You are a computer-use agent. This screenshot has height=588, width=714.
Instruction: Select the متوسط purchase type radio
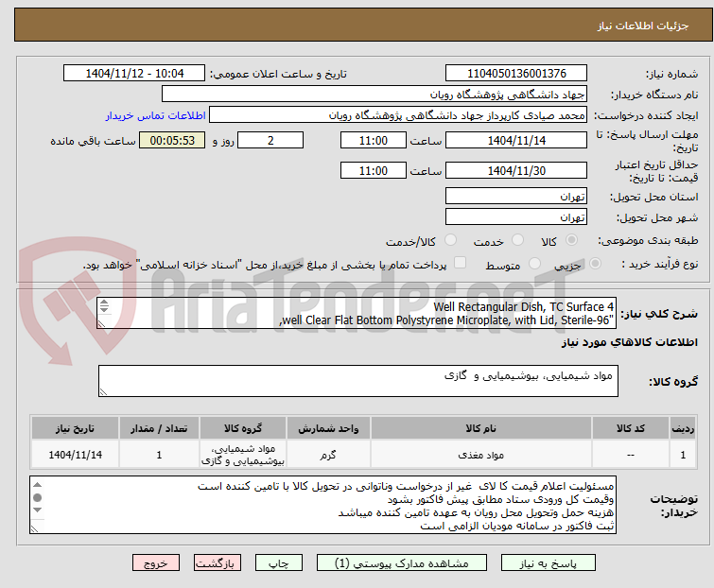click(x=534, y=264)
